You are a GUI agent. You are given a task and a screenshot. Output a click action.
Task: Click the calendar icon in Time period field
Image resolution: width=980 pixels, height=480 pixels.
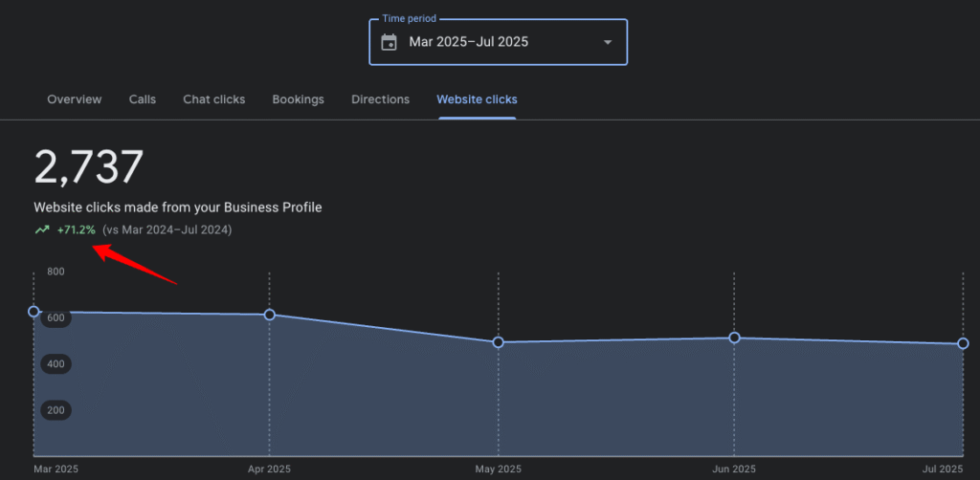[x=389, y=42]
